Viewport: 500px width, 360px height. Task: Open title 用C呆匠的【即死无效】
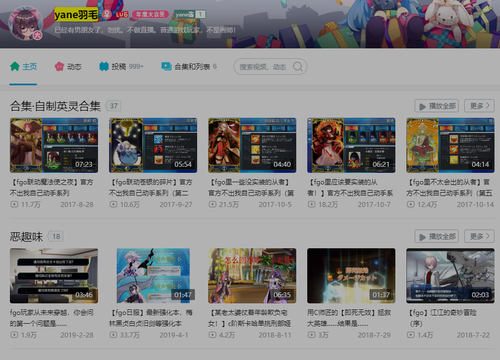pyautogui.click(x=349, y=318)
